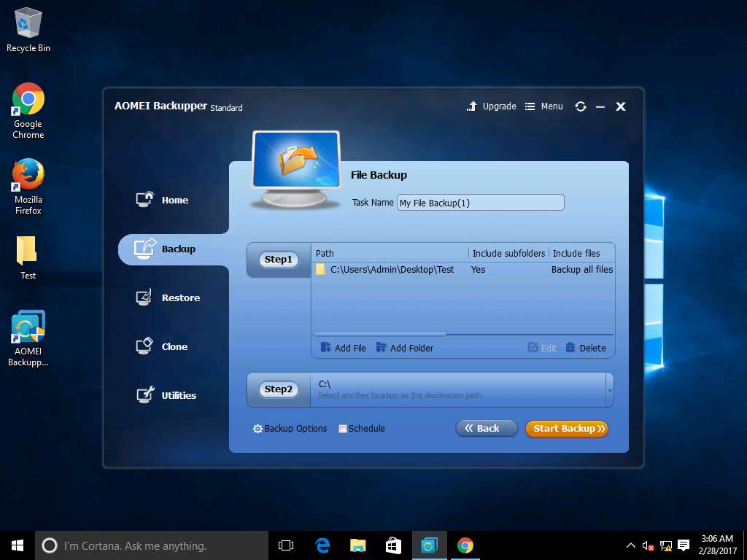The image size is (747, 560).
Task: Open File Explorer from the taskbar
Action: pyautogui.click(x=357, y=545)
